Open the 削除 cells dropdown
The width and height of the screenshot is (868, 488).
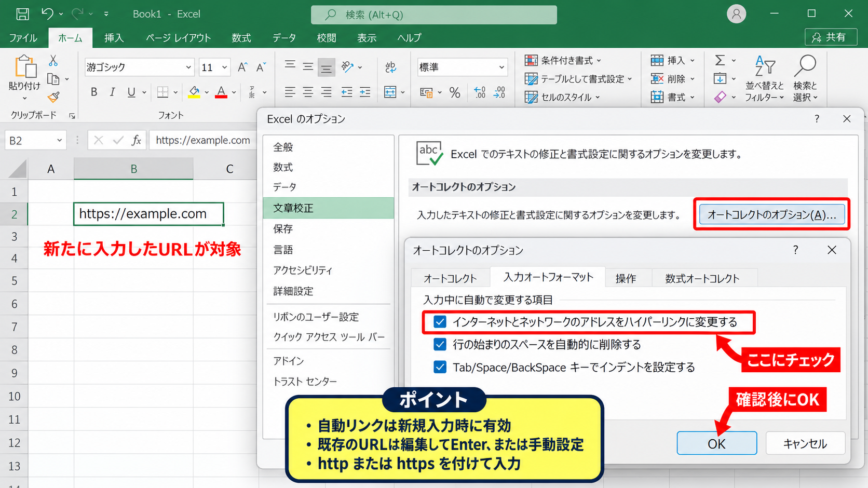pos(672,79)
